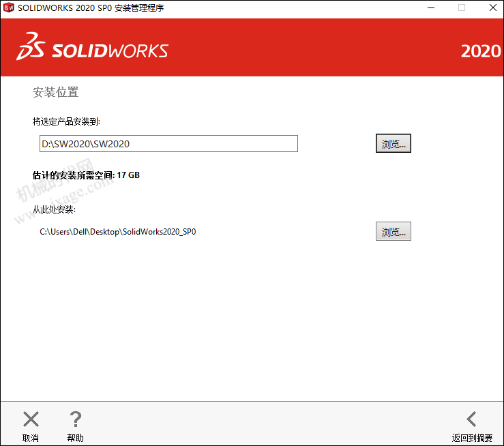This screenshot has width=504, height=446.
Task: Click the SOLIDWORKS title bar app icon
Action: 9,8
